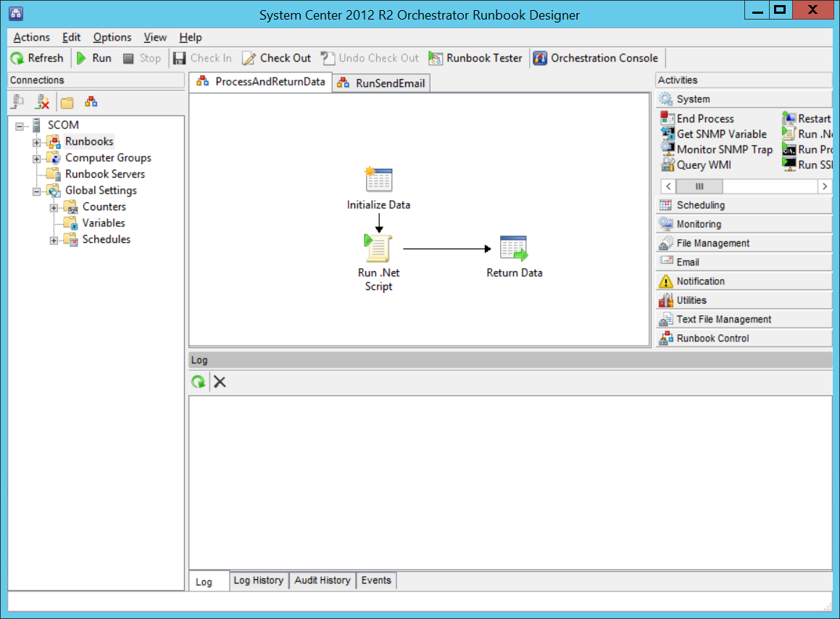Screen dimensions: 840x619
Task: Switch to the RunSendEmail tab
Action: [x=381, y=83]
